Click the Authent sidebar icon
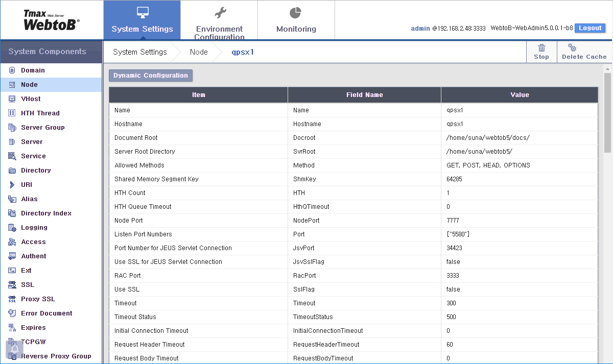 12,256
